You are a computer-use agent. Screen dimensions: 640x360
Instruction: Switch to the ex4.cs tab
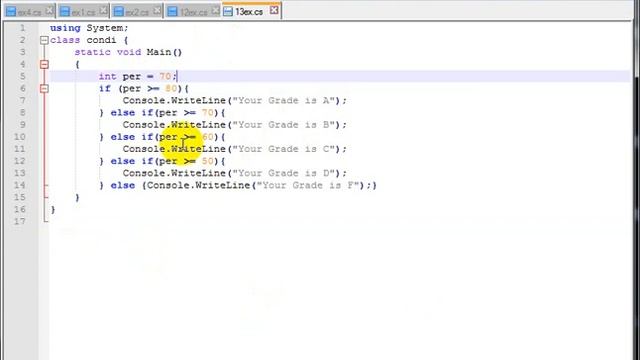[29, 11]
